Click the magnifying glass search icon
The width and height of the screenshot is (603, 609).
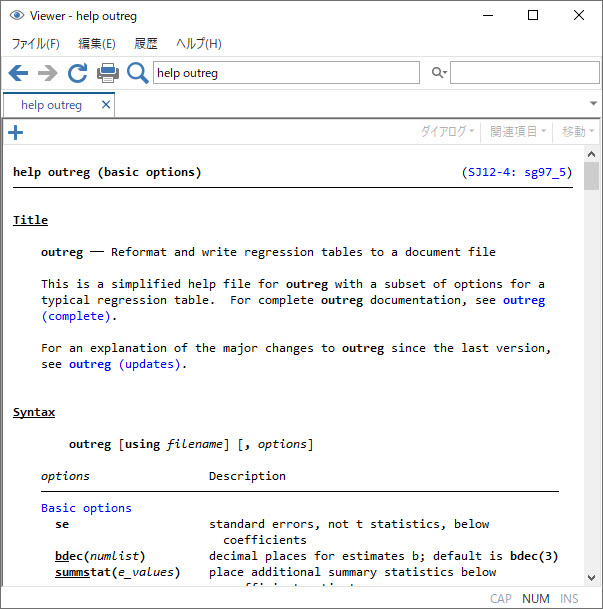pyautogui.click(x=137, y=73)
